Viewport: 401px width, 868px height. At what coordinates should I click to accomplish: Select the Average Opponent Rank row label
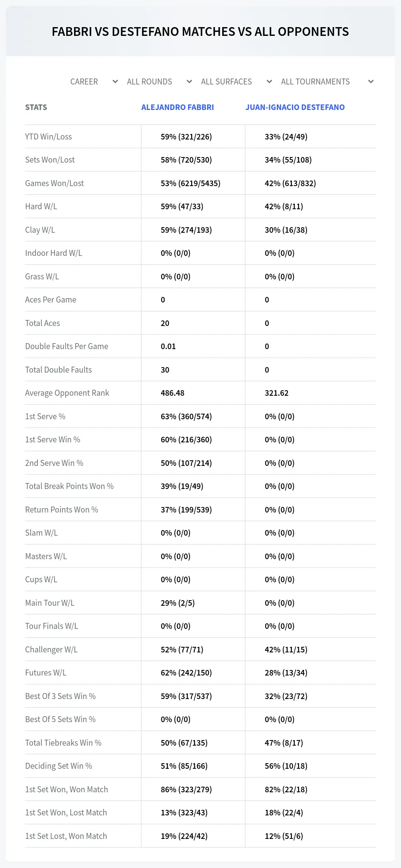(x=67, y=393)
